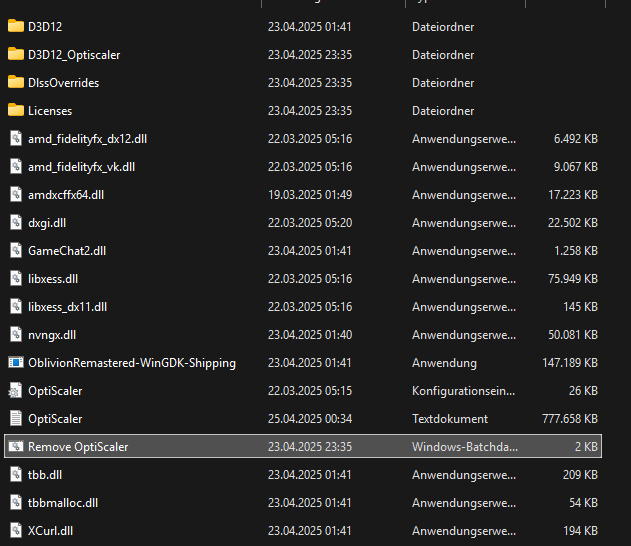
Task: Click the libxess.dll file icon
Action: click(x=16, y=278)
